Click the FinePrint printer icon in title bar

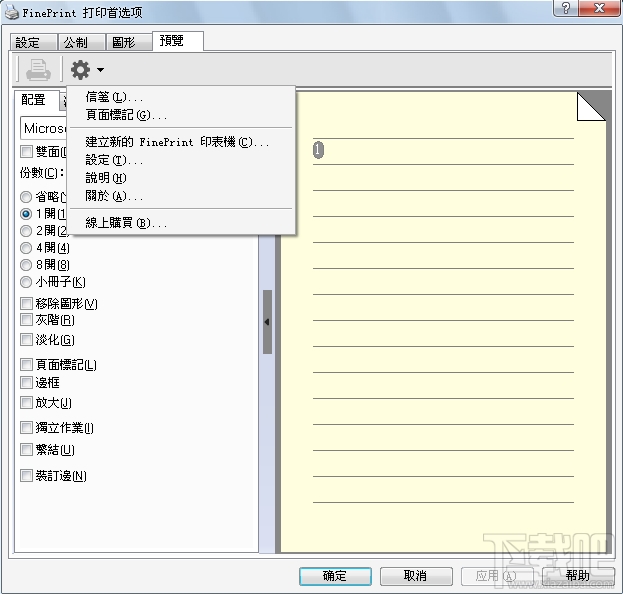(x=11, y=12)
